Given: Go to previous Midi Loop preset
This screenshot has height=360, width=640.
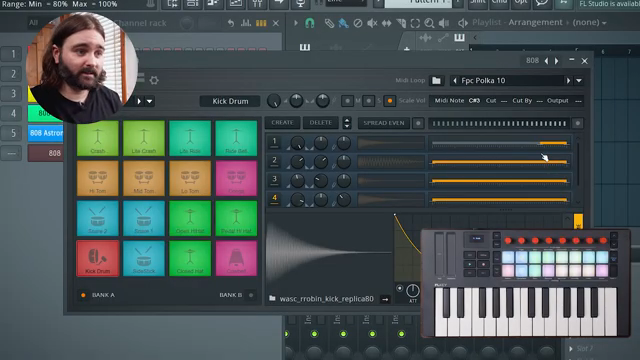Looking at the screenshot, I should pos(455,80).
